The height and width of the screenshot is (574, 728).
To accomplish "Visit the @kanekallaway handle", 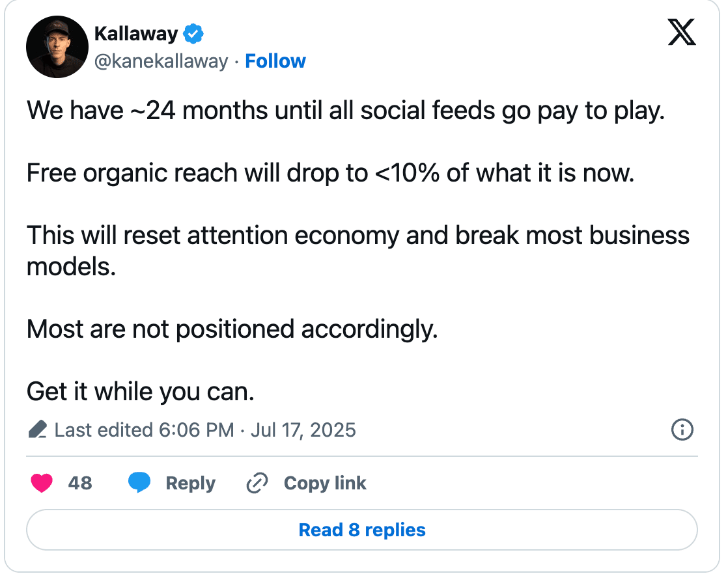I will pyautogui.click(x=161, y=61).
